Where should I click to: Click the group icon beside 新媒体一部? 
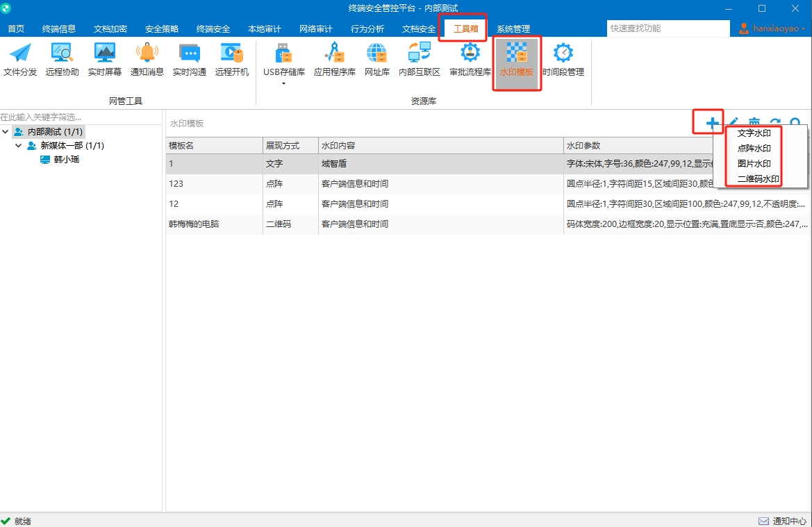coord(31,146)
